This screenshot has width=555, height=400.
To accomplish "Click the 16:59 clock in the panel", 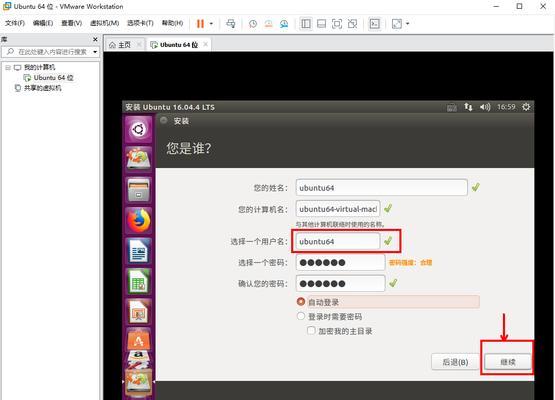I will (x=506, y=107).
